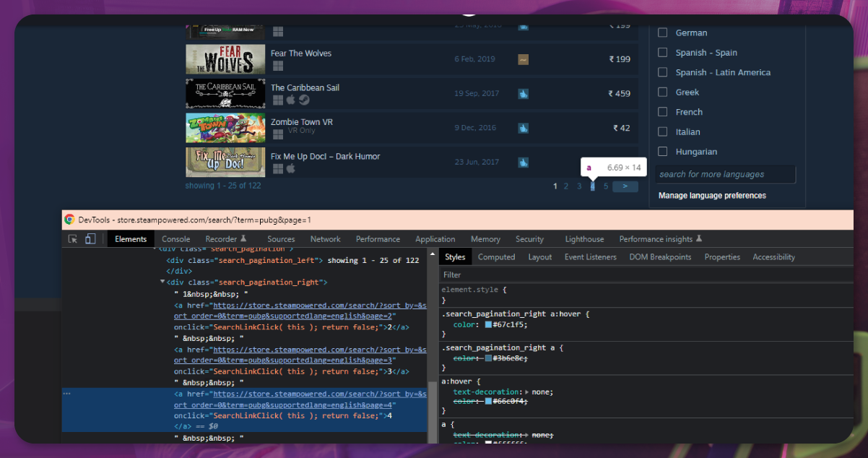This screenshot has height=458, width=868.
Task: Select the Styles pane tab
Action: pos(455,257)
